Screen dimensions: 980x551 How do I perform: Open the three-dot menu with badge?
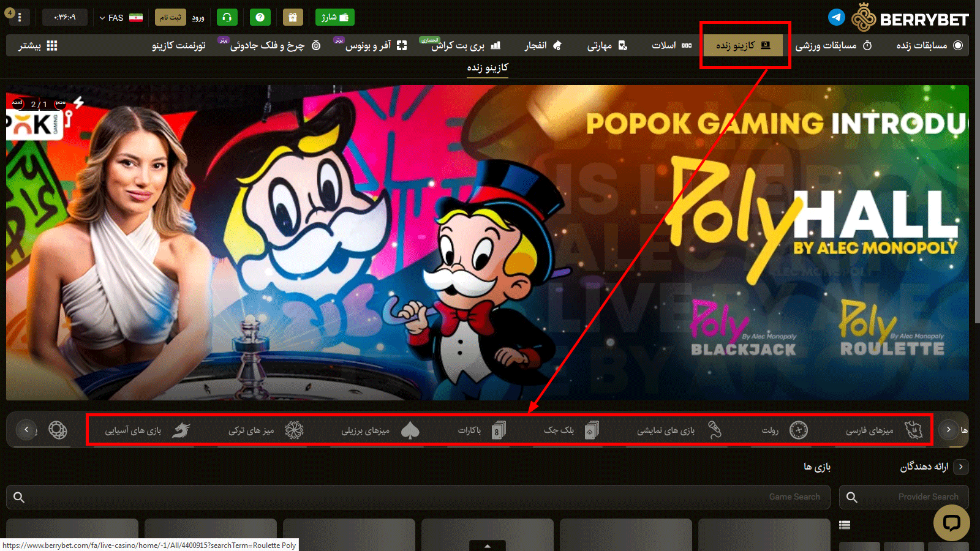pyautogui.click(x=20, y=17)
